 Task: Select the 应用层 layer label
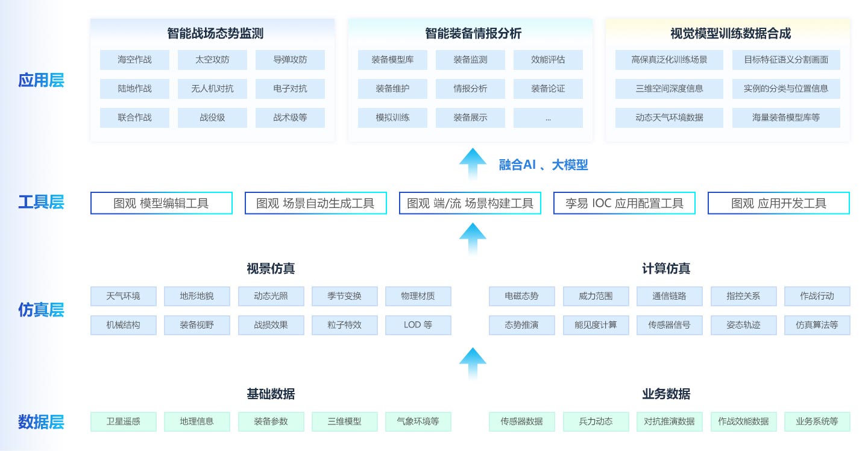pos(41,80)
